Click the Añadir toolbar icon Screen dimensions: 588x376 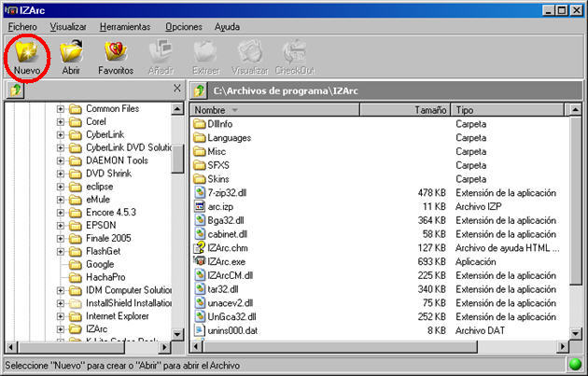pos(160,54)
